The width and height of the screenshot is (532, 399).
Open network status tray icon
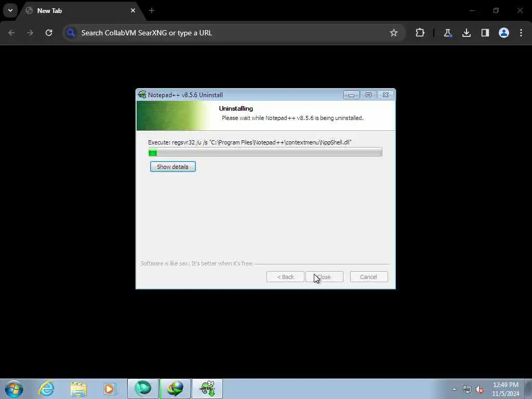tap(467, 390)
